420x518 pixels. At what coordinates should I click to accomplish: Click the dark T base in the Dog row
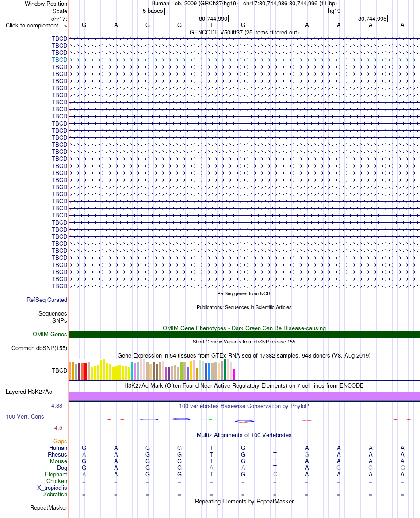pos(275,468)
